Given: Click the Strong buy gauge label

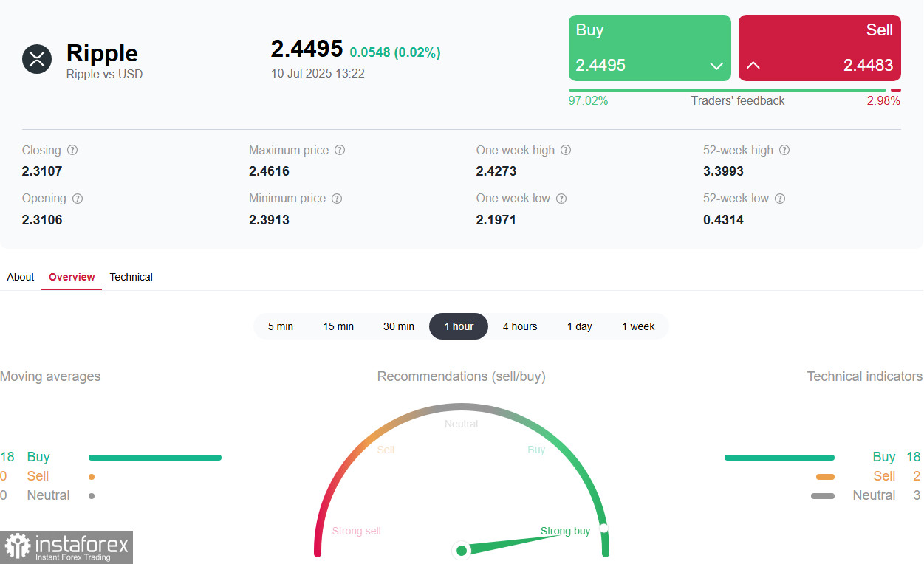Looking at the screenshot, I should click(x=565, y=531).
